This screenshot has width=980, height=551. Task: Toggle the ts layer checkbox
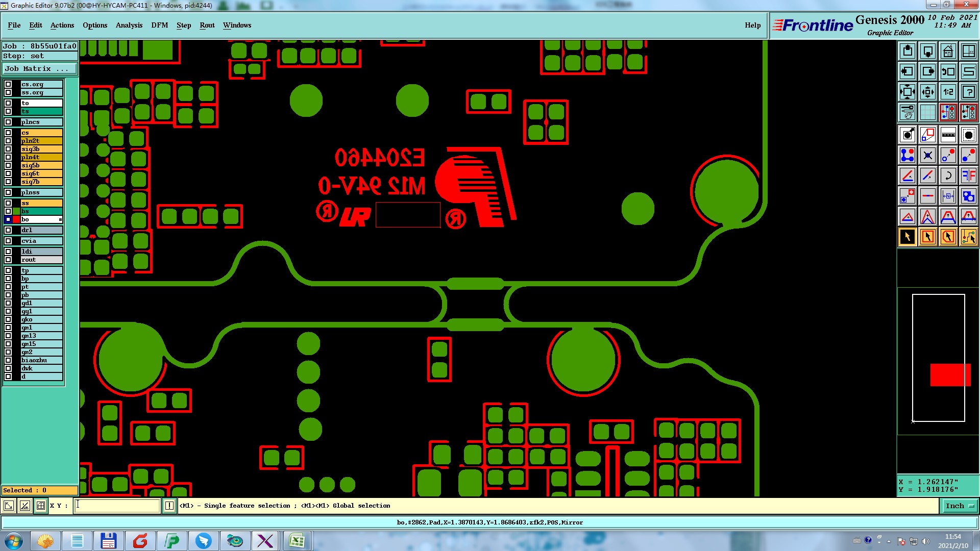8,111
